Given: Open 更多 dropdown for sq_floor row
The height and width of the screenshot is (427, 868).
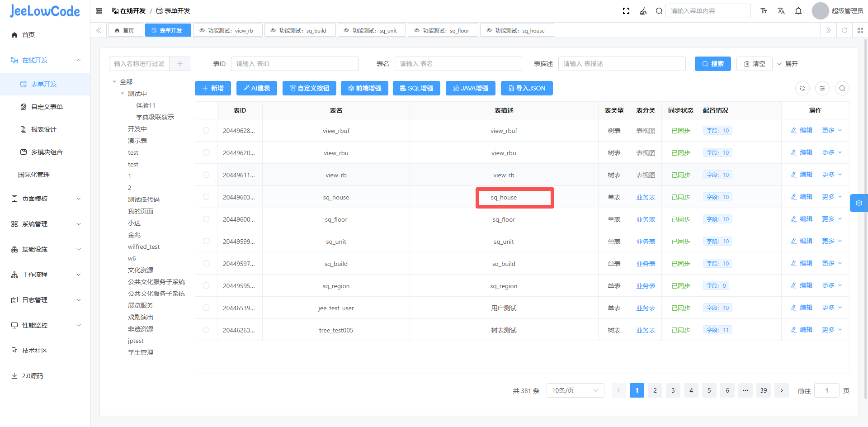Looking at the screenshot, I should point(831,219).
